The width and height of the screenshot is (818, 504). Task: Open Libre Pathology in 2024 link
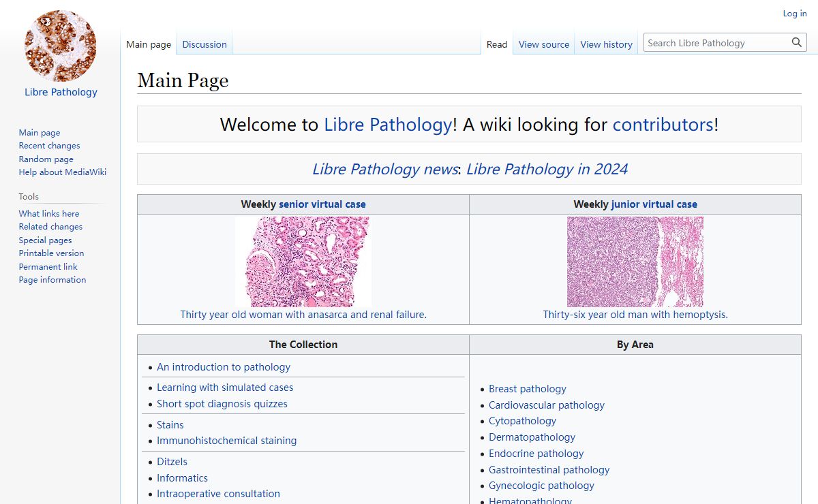[547, 169]
